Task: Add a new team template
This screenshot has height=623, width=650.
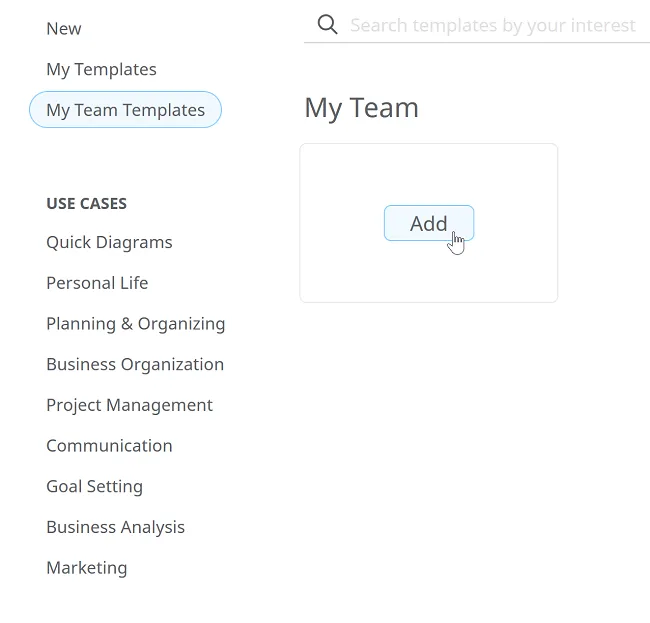Action: click(x=428, y=223)
